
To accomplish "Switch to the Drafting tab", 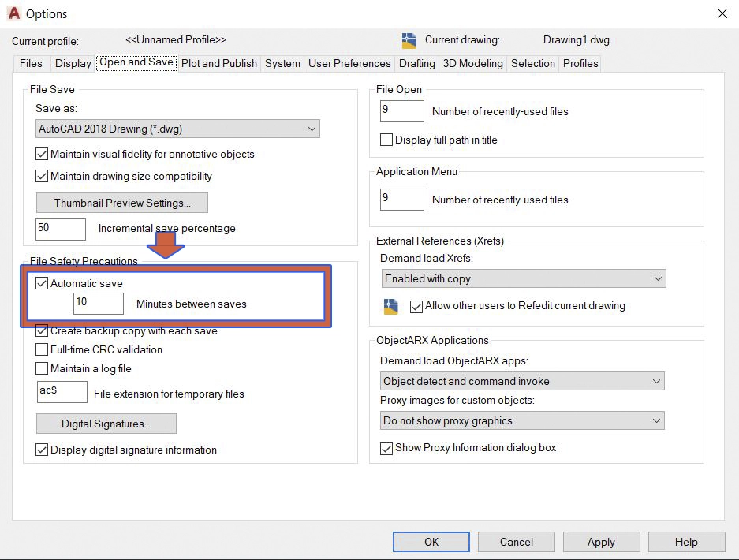I will pyautogui.click(x=417, y=63).
